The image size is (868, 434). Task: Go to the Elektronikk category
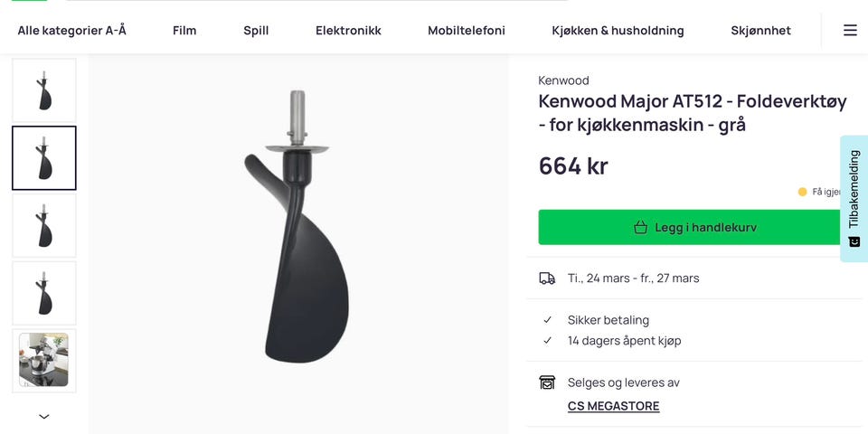click(348, 31)
